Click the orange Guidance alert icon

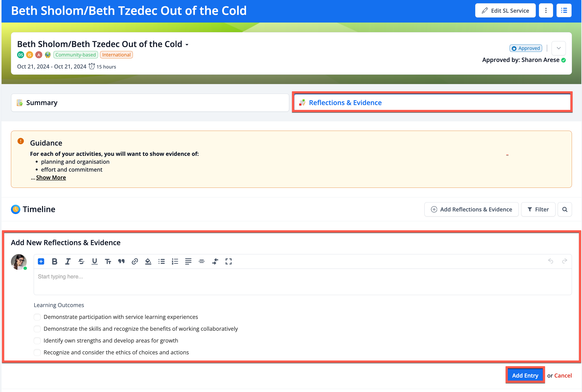tap(21, 141)
